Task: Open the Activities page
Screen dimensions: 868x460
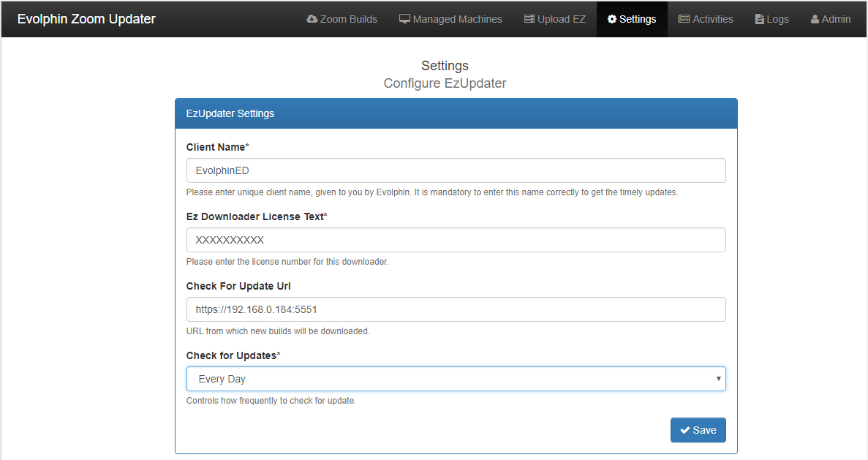Action: pos(705,19)
